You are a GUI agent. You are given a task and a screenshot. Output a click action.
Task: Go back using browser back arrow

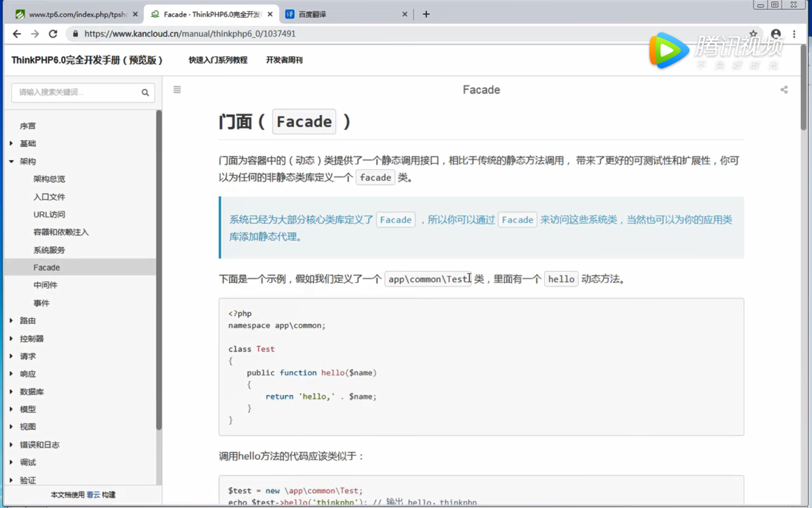17,34
